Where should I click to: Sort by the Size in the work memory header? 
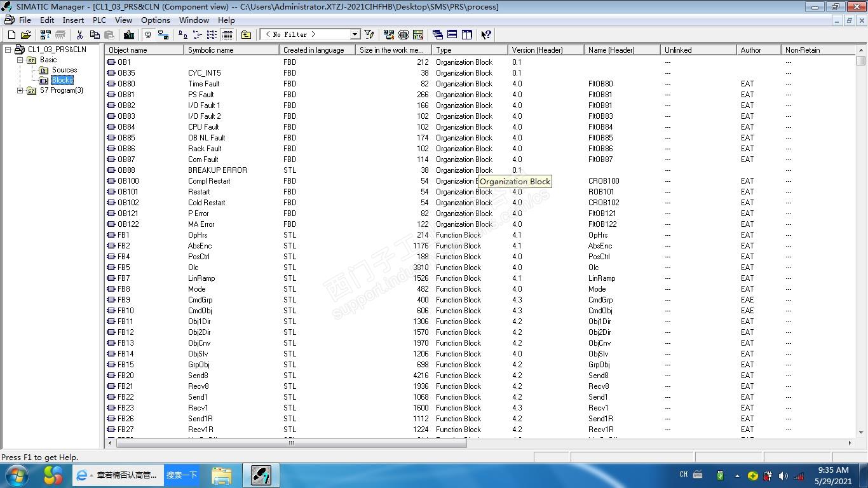tap(393, 50)
